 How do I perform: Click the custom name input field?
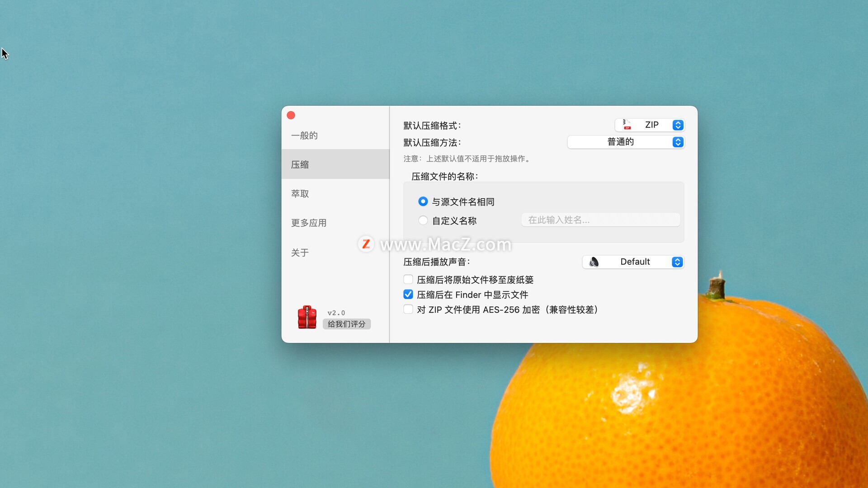pos(600,220)
